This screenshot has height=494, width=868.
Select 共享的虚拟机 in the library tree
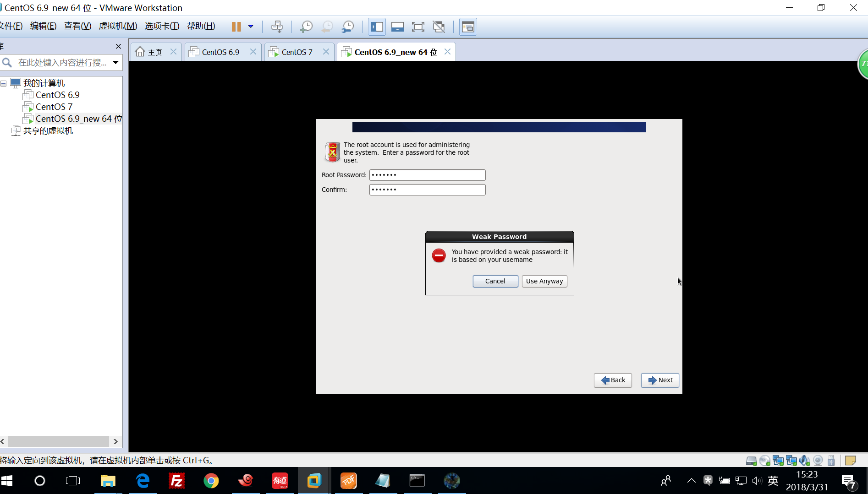click(48, 130)
